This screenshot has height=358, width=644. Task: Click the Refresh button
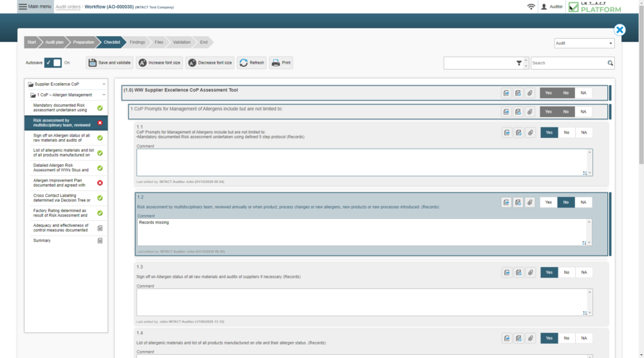pos(252,63)
